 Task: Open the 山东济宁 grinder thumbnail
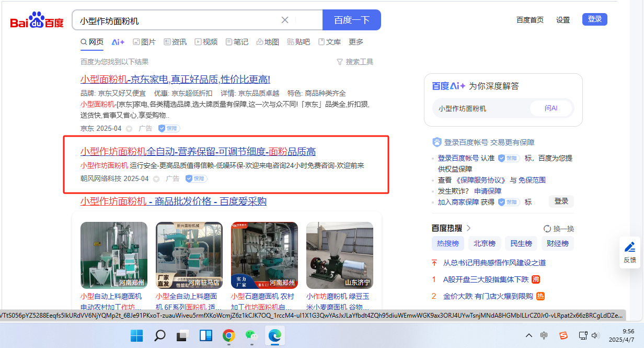click(340, 255)
